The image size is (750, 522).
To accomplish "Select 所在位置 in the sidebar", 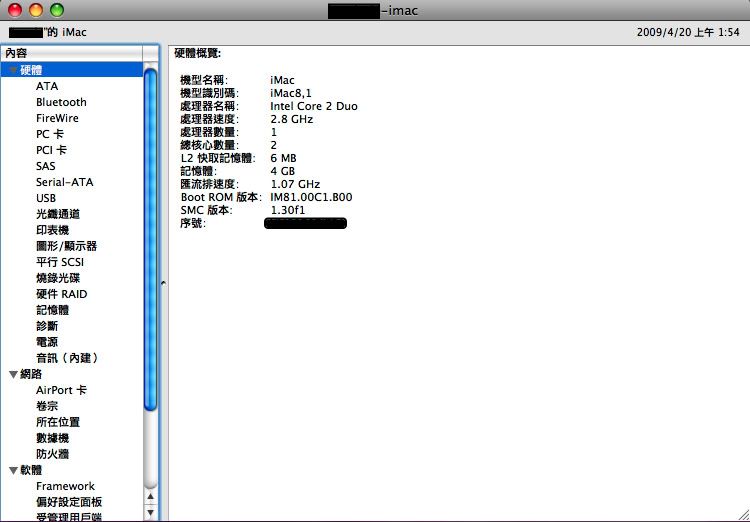I will click(x=58, y=422).
